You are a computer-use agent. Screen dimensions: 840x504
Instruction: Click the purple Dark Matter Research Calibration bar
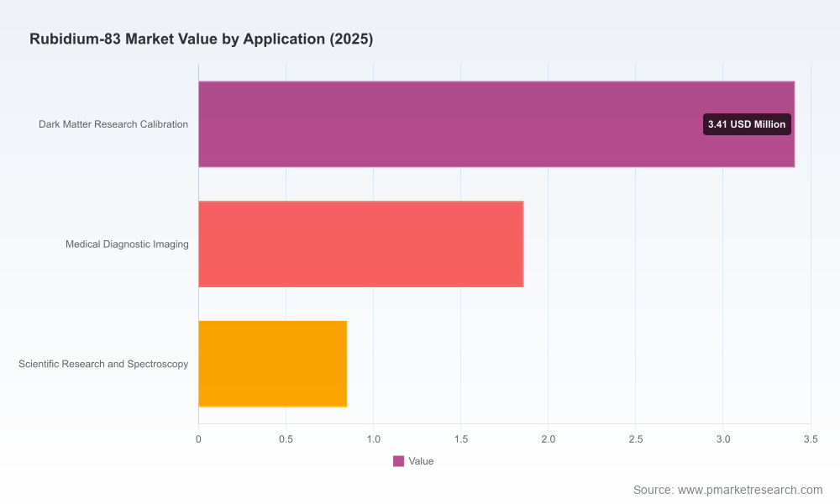coord(496,124)
